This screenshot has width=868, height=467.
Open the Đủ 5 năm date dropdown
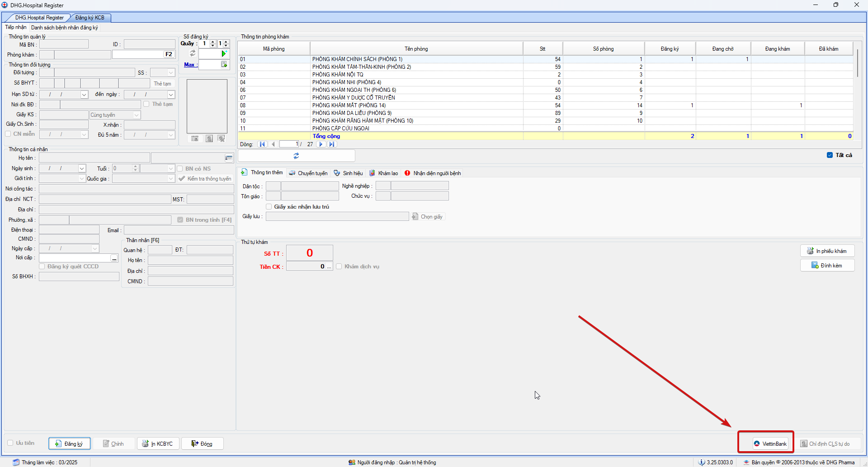click(171, 135)
